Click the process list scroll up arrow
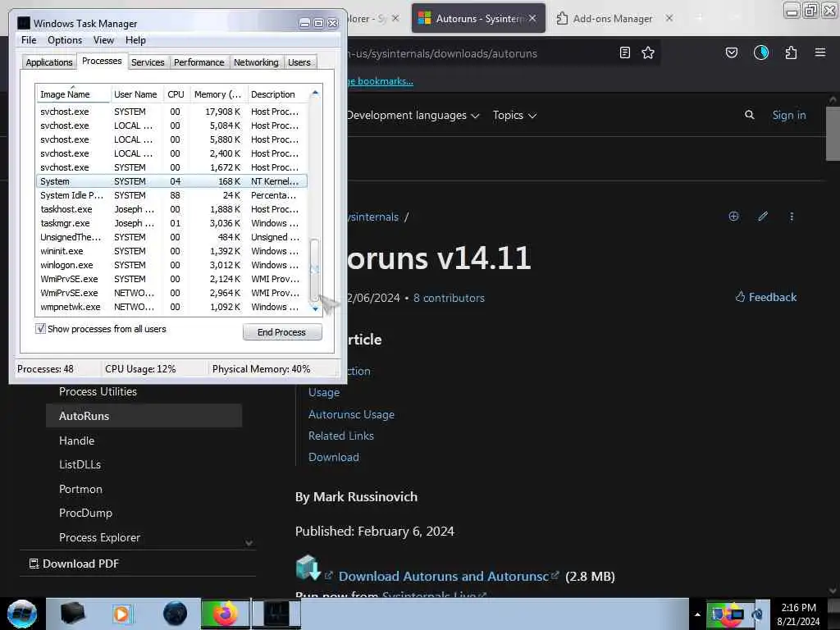 tap(315, 94)
